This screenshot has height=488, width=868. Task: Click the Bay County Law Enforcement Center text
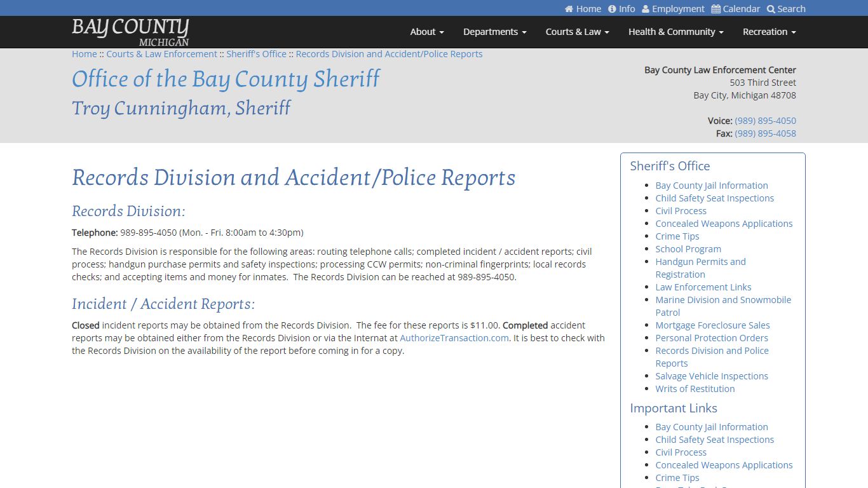coord(720,70)
